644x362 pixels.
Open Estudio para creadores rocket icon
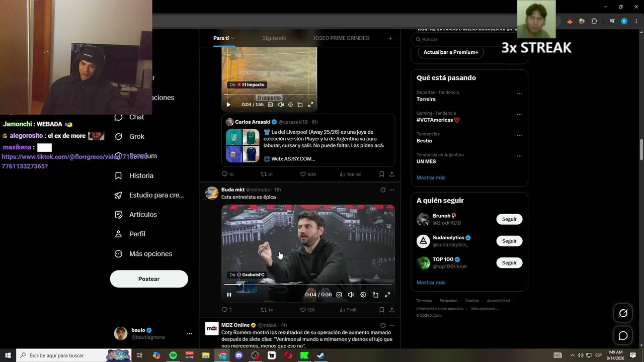(x=118, y=195)
